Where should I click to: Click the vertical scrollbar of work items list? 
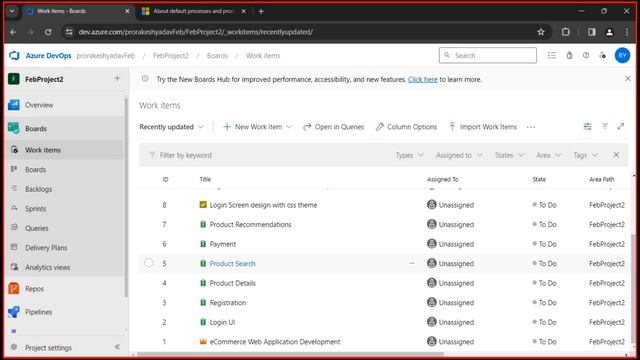pyautogui.click(x=633, y=289)
